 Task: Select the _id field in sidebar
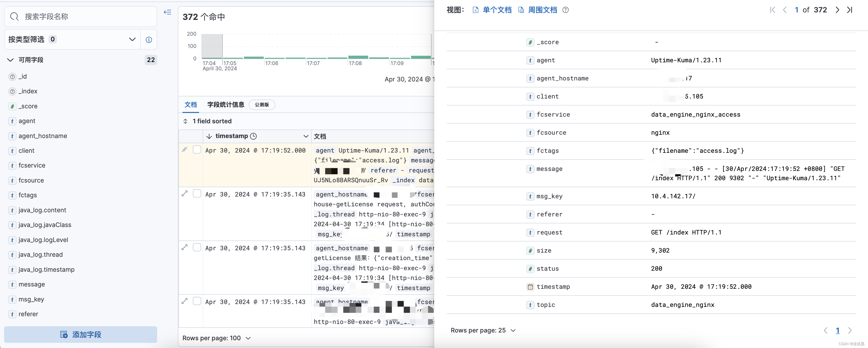(22, 77)
